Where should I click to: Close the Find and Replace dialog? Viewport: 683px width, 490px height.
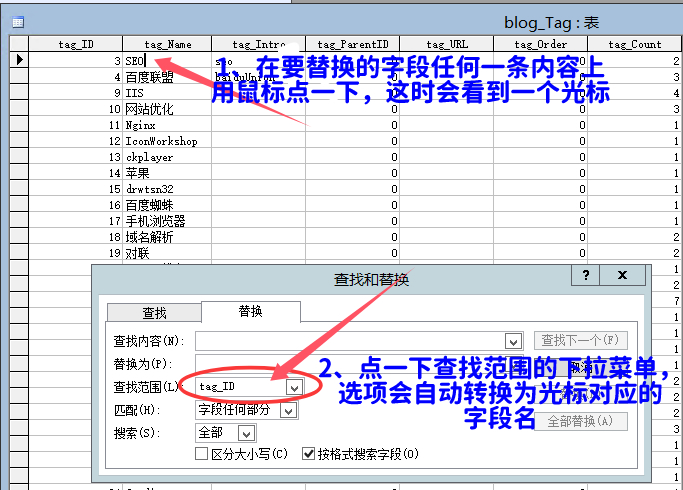(621, 276)
